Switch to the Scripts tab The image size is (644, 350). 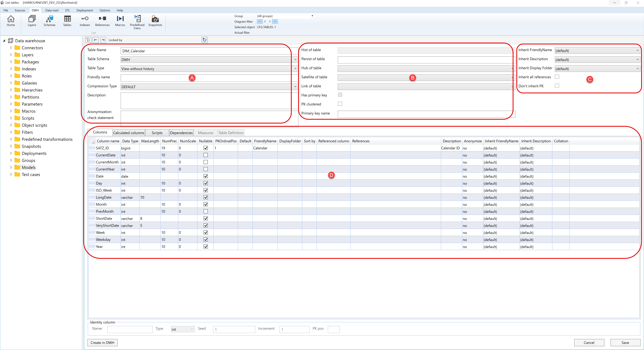157,133
